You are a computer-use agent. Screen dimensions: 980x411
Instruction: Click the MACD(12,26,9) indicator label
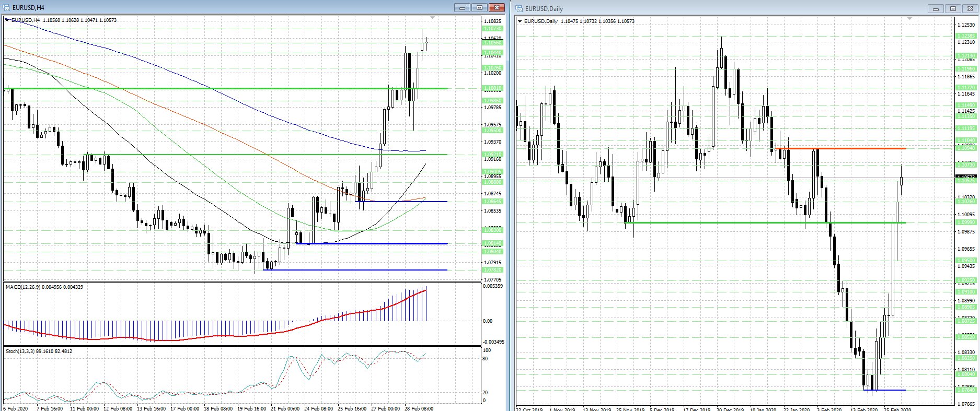click(44, 287)
